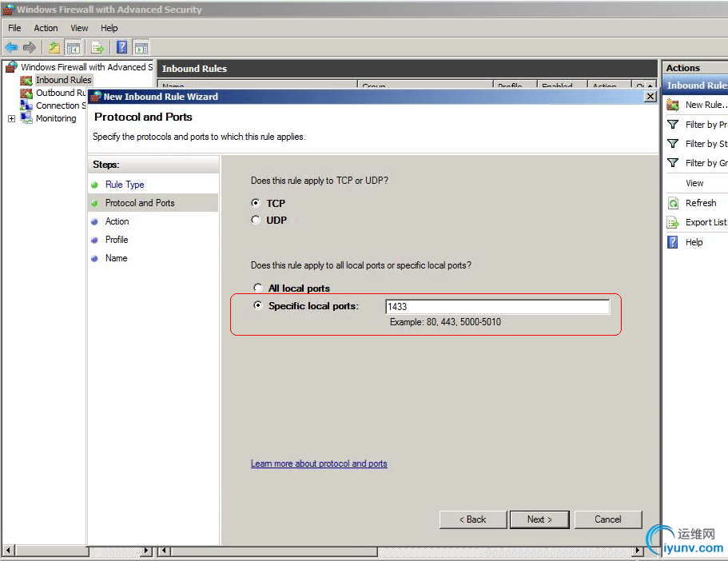Toggle the Show/Hide Console Tree toolbar icon

[x=73, y=47]
